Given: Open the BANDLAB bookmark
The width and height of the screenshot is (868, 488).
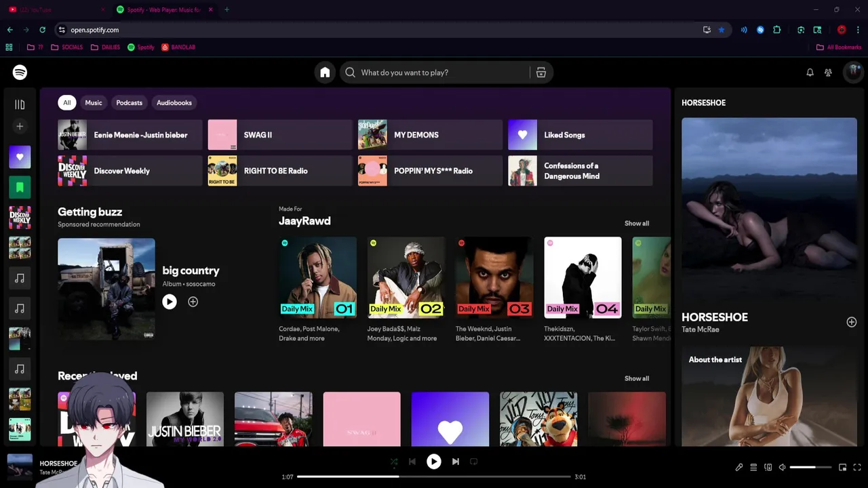Looking at the screenshot, I should click(x=178, y=47).
